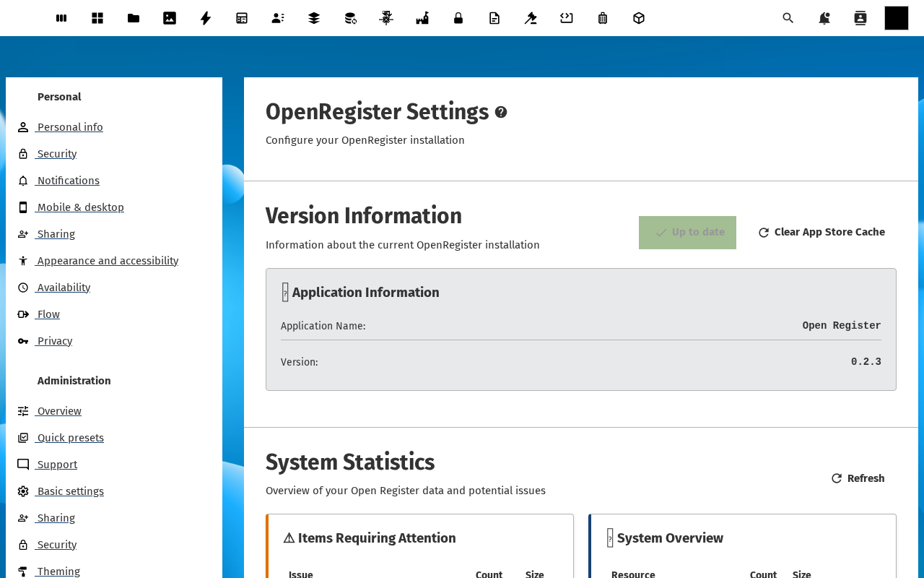Open Support admin page
This screenshot has width=924, height=578.
[57, 465]
